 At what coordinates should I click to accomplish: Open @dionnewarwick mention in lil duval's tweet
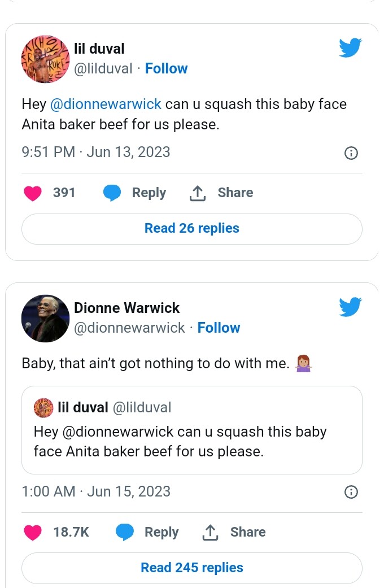tap(106, 104)
